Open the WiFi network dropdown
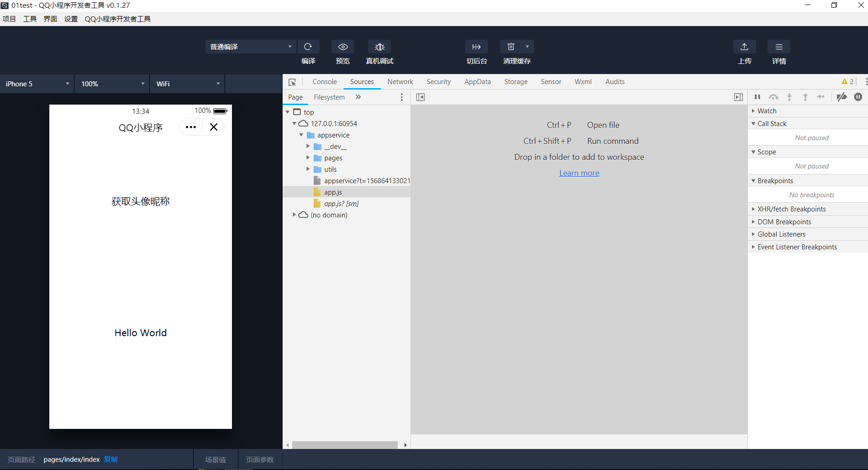 (x=188, y=84)
